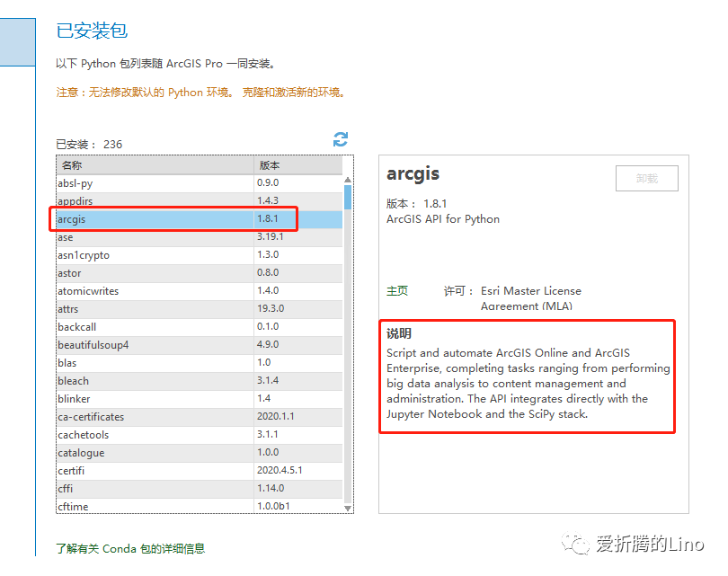Viewport: 728px width, 576px height.
Task: Select the cffi package row
Action: click(200, 489)
